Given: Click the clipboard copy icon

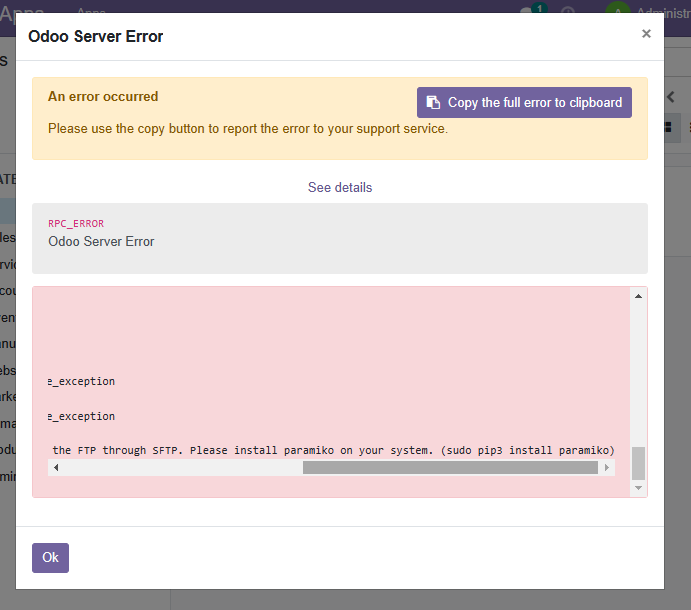Looking at the screenshot, I should pyautogui.click(x=433, y=102).
